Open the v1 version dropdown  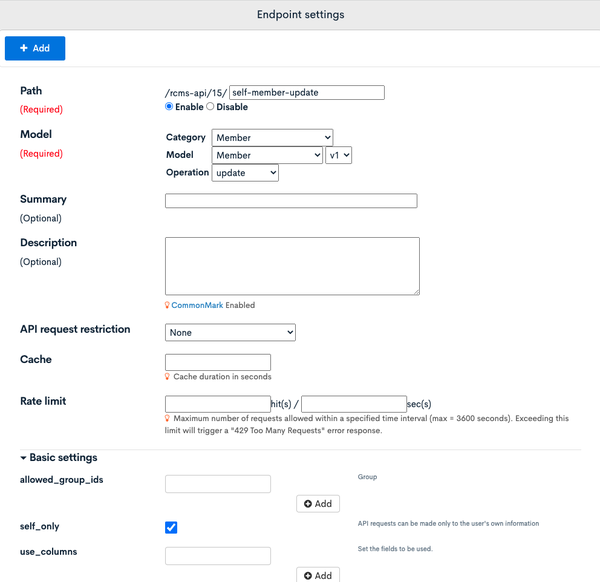click(x=338, y=155)
